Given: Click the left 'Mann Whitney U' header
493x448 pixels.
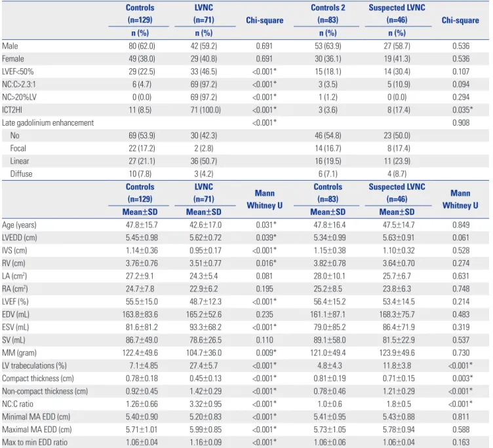Looking at the screenshot, I should pos(265,199).
